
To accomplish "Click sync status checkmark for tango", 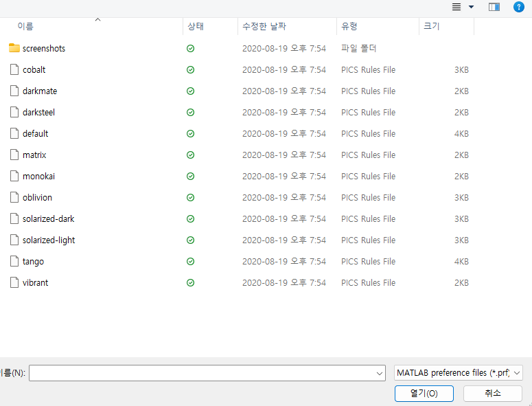I will [191, 261].
